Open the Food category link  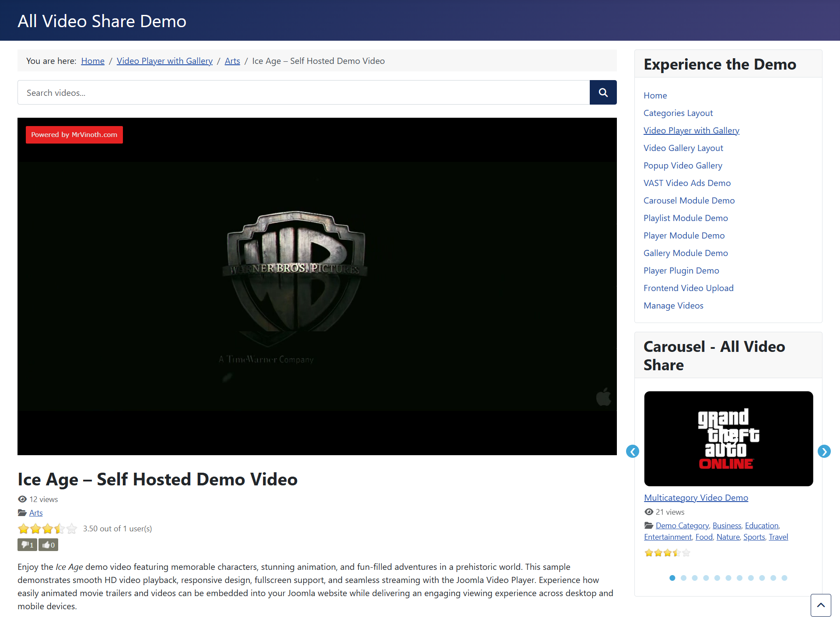pyautogui.click(x=704, y=537)
